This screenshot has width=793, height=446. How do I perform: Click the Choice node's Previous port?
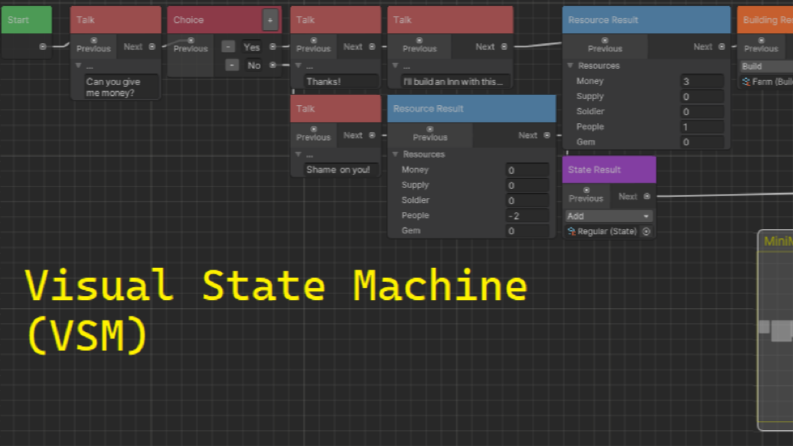[191, 40]
